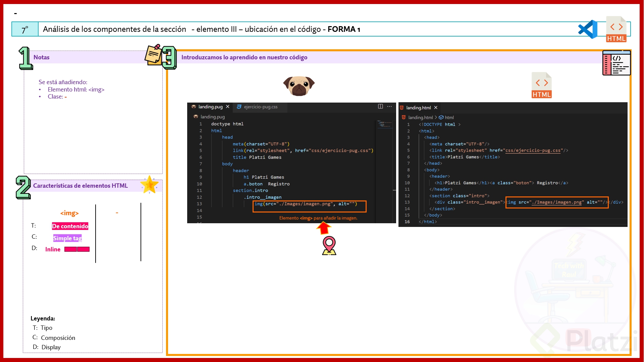Click the minimap in the pug editor
This screenshot has height=362, width=644.
(x=385, y=124)
